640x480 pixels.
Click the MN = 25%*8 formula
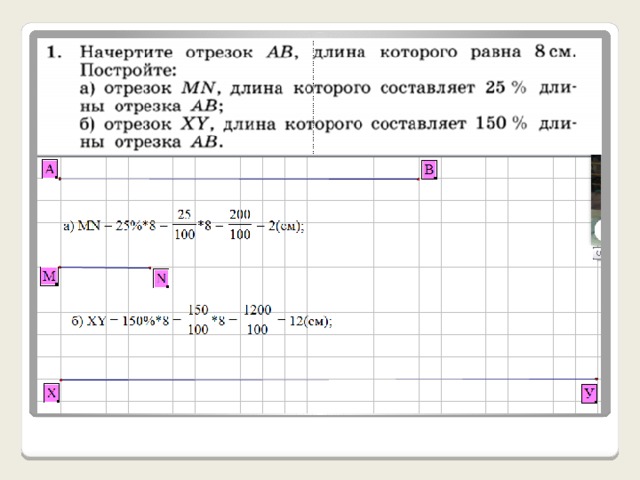tap(184, 225)
